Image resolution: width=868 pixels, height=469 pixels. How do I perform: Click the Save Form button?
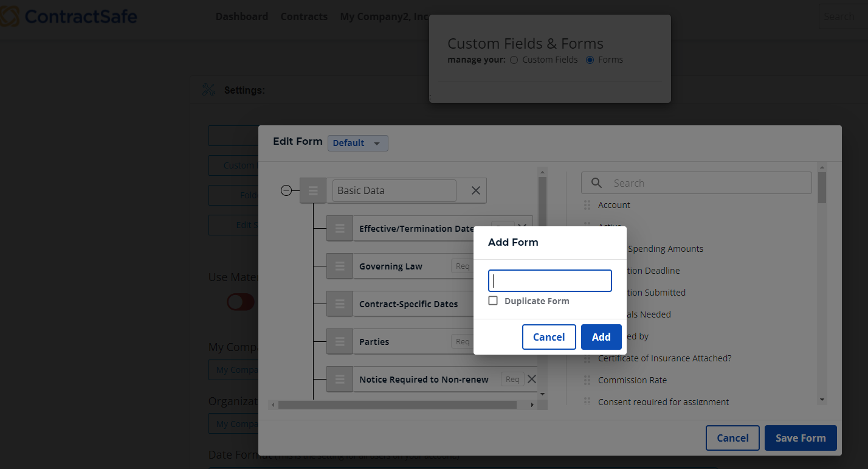click(x=801, y=438)
